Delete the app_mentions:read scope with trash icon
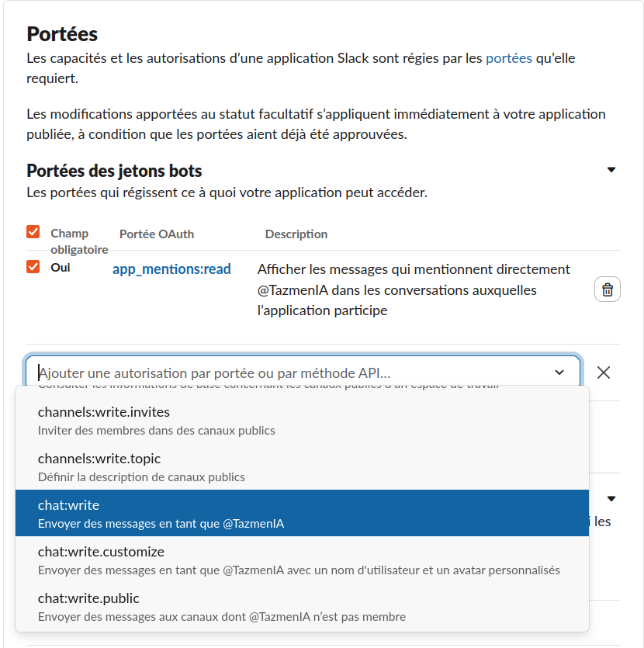 (608, 289)
